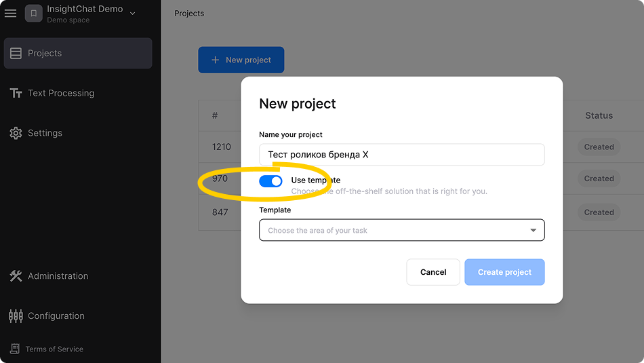The height and width of the screenshot is (363, 644).
Task: Click the Projects list icon in sidebar
Action: (16, 53)
